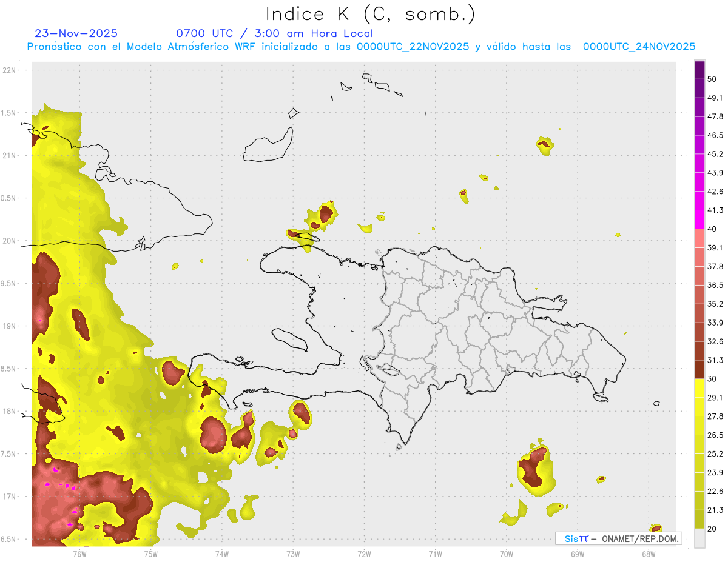Click the longitude label 68W

pos(648,554)
